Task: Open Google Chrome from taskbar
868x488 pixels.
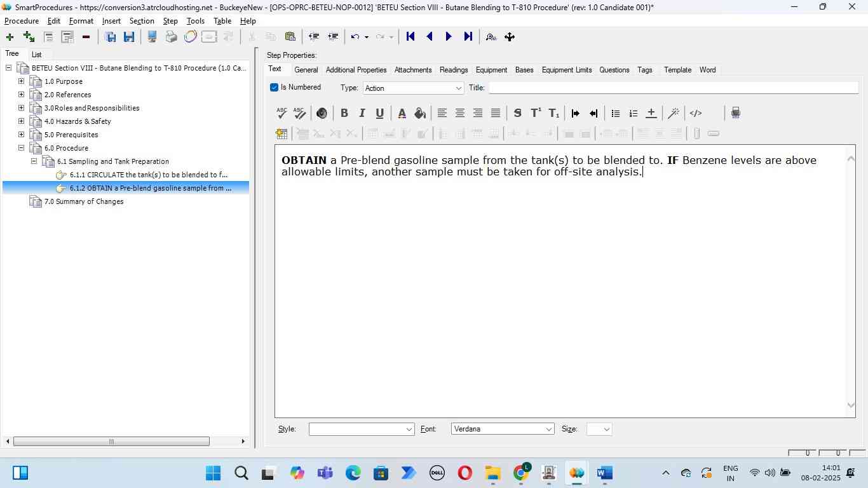Action: (x=521, y=473)
